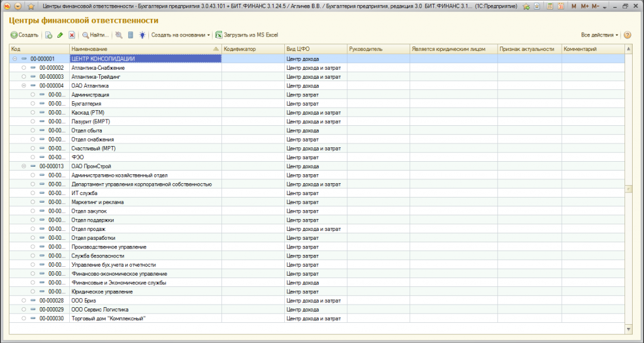Collapse the ОАО Атлантика branch
This screenshot has width=644, height=343.
pyautogui.click(x=23, y=86)
